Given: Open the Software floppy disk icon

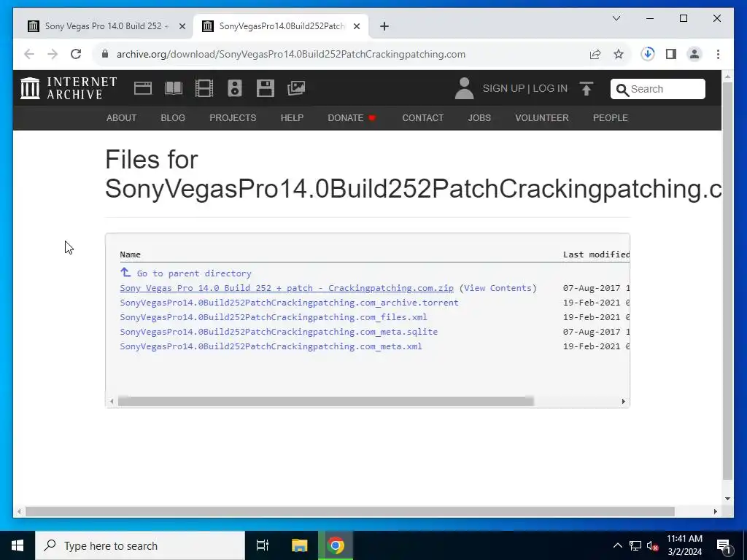Looking at the screenshot, I should (266, 88).
